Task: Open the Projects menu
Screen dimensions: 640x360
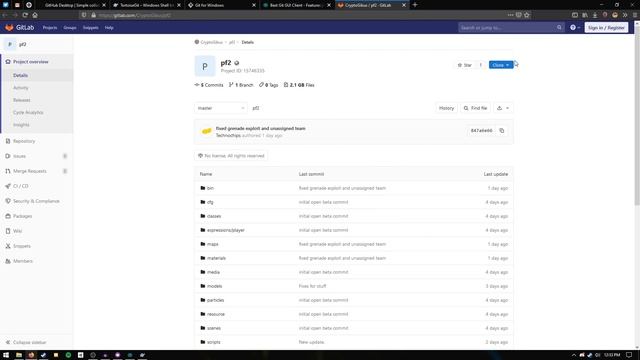Action: 50,28
